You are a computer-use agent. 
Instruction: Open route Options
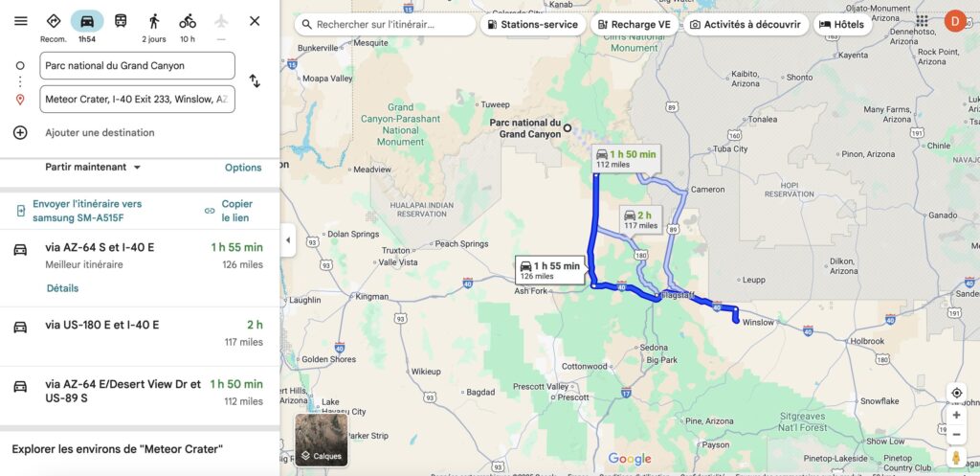[243, 168]
